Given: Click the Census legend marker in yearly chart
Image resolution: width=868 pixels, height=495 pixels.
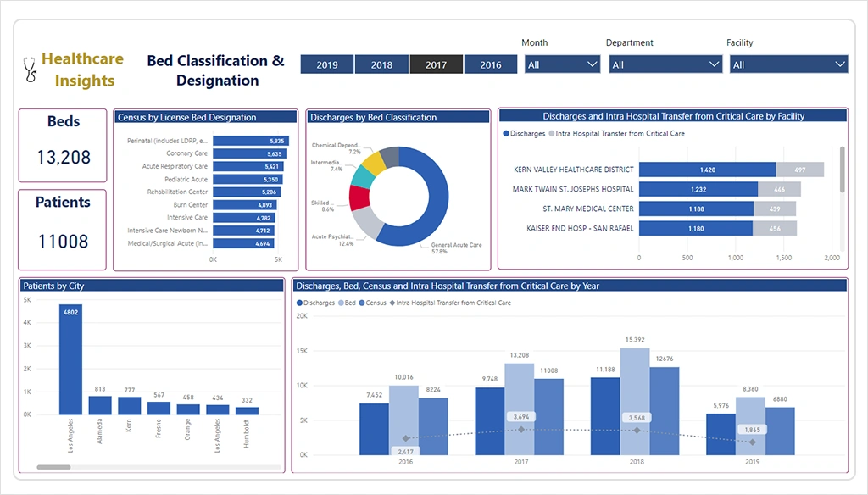Looking at the screenshot, I should coord(362,303).
